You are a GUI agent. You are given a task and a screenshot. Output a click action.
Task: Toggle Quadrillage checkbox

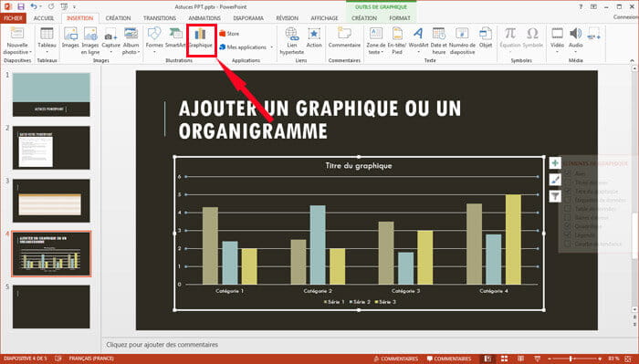tap(568, 226)
